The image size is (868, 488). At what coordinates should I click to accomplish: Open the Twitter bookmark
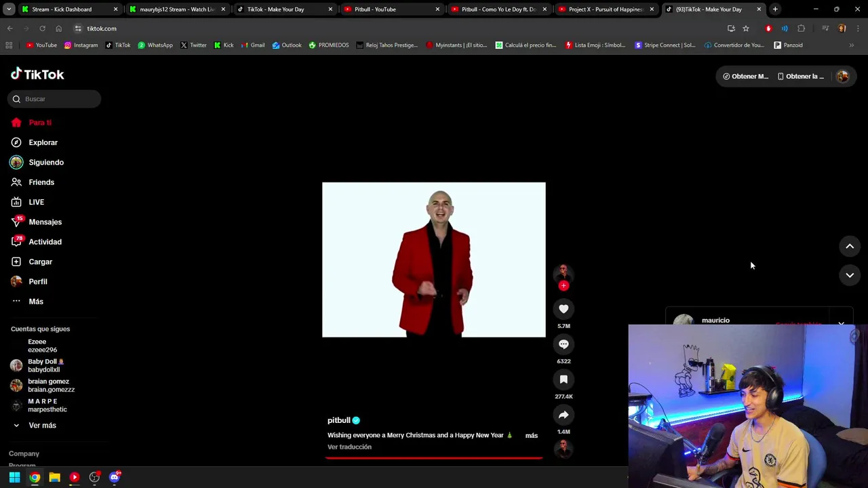pos(193,45)
